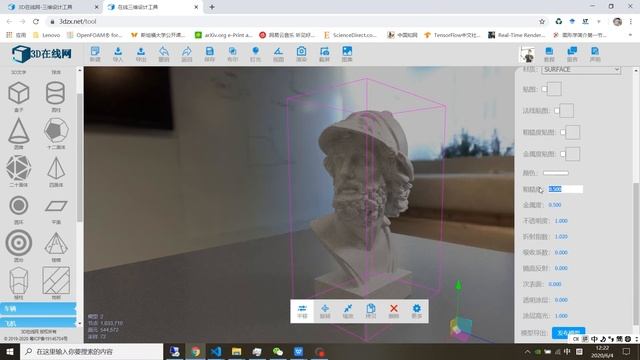
Task: Click the copy clipboard icon in floating toolbar
Action: point(371,311)
